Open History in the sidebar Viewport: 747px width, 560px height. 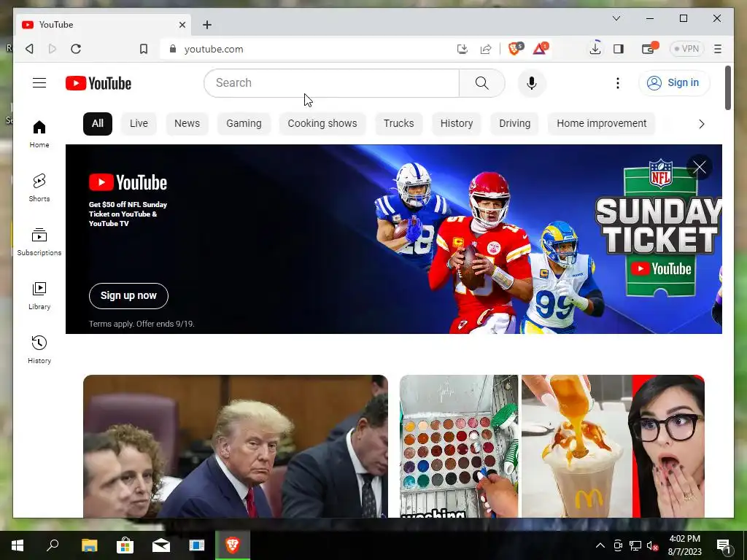(x=39, y=349)
